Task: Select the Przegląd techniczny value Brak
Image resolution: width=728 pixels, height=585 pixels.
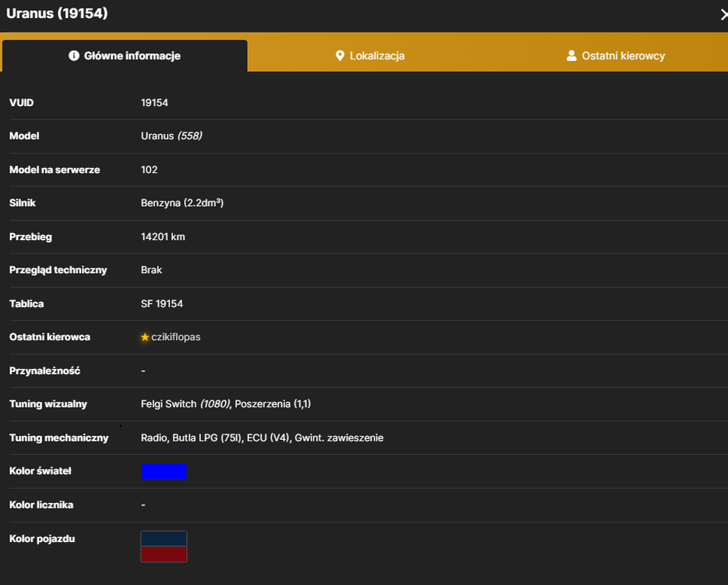Action: click(151, 270)
